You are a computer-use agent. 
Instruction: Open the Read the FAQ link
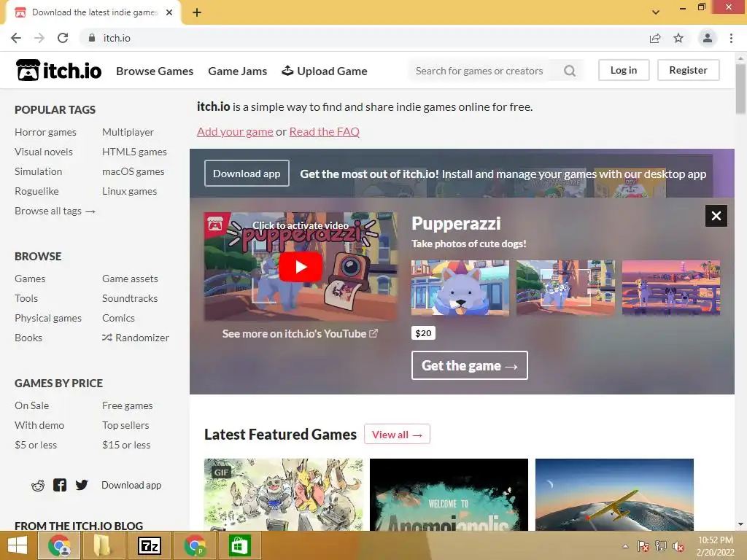point(325,131)
